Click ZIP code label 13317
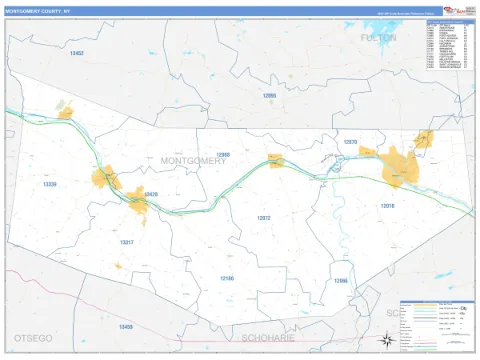 pos(127,242)
